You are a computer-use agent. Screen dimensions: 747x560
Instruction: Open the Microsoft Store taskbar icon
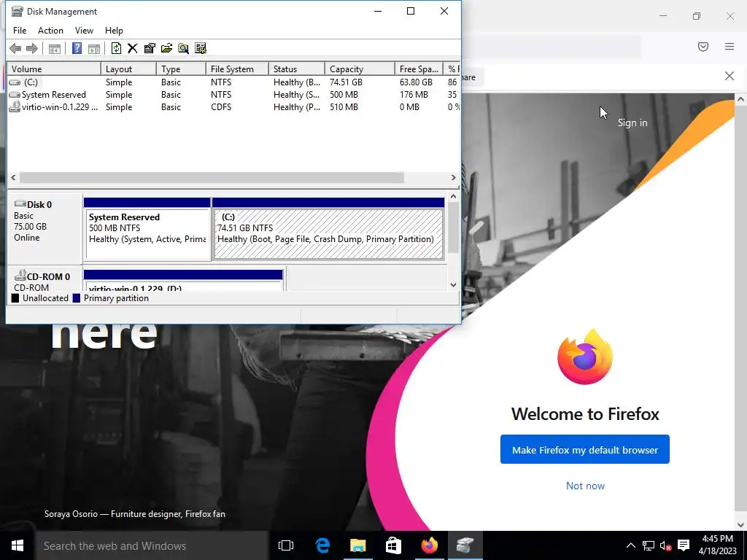click(393, 545)
